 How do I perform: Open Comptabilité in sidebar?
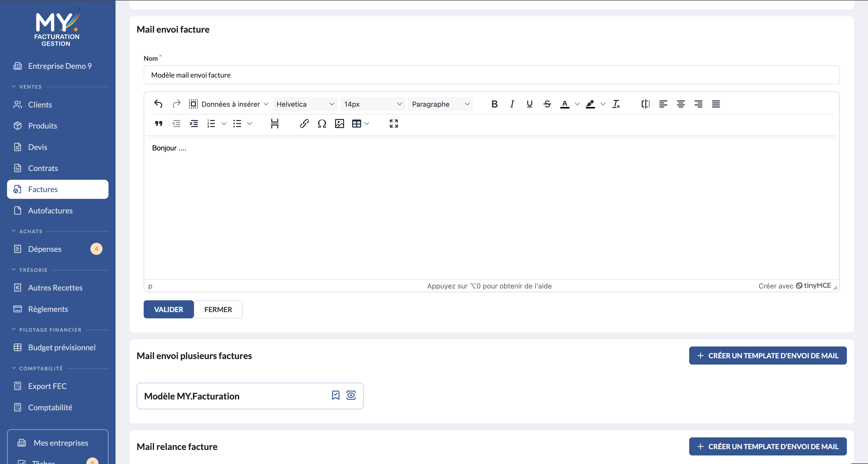[x=58, y=408]
